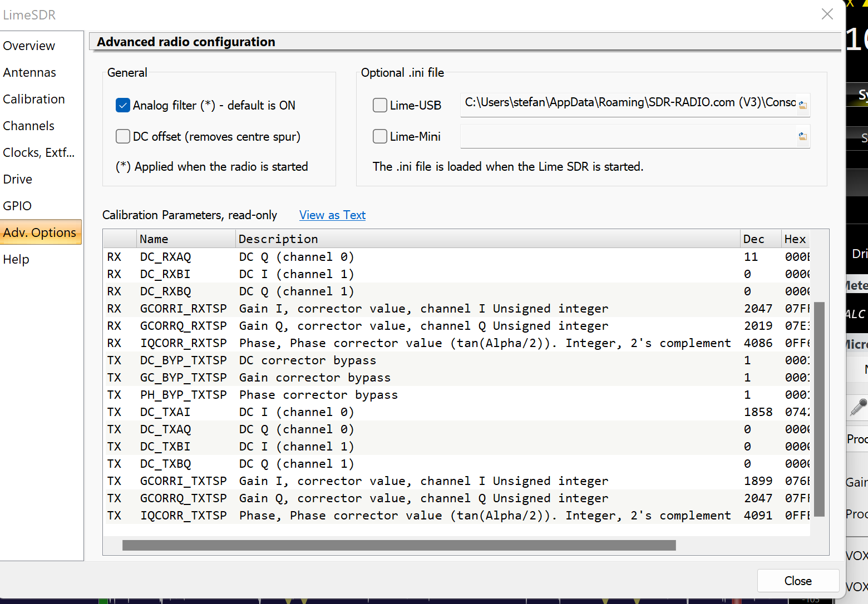Open the GPIO settings page

(x=17, y=206)
